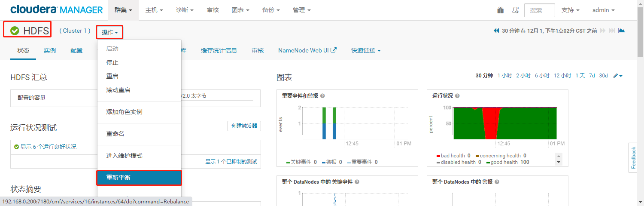Click help icon beside DataNodes 关键事件 chart
The width and height of the screenshot is (644, 206).
(357, 182)
